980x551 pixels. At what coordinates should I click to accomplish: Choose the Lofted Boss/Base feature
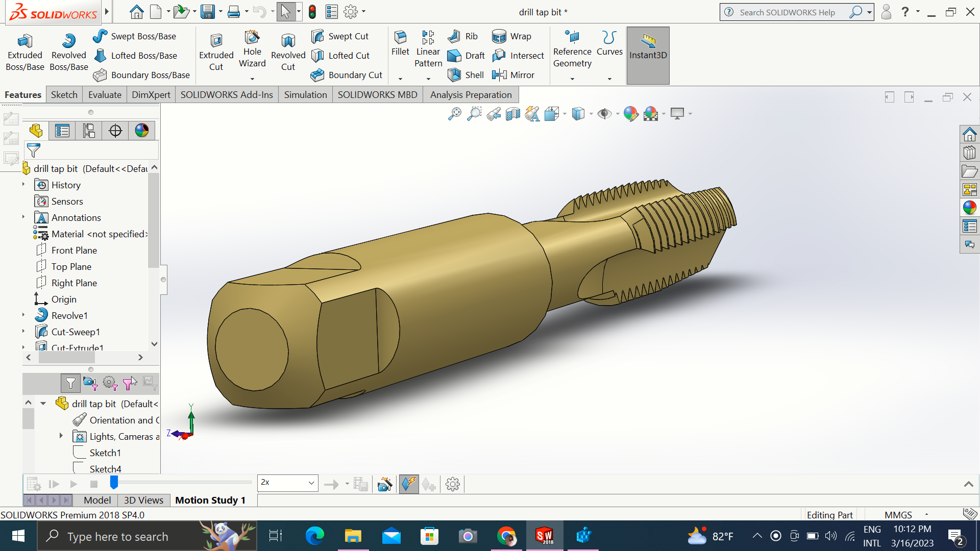(135, 56)
